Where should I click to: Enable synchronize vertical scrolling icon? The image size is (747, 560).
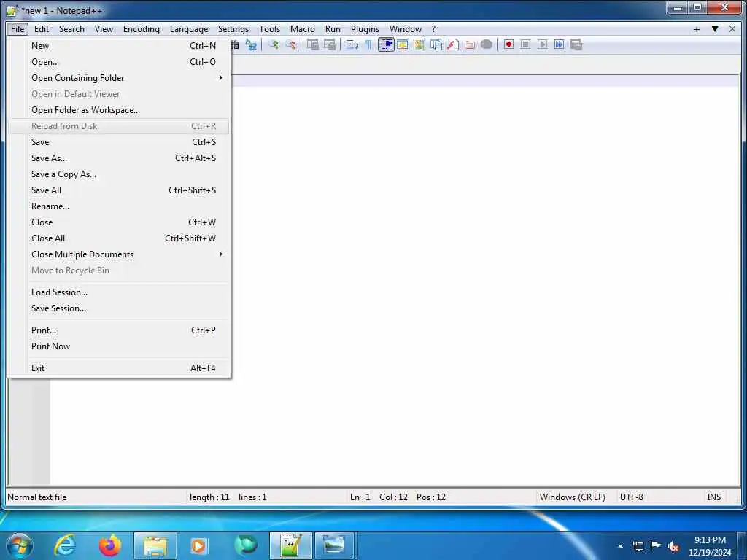pos(312,44)
